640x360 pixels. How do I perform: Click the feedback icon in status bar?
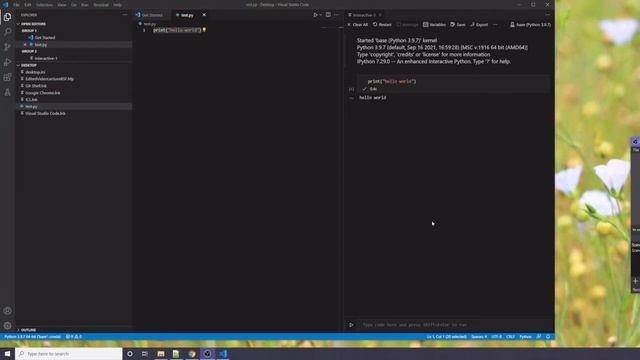[539, 337]
